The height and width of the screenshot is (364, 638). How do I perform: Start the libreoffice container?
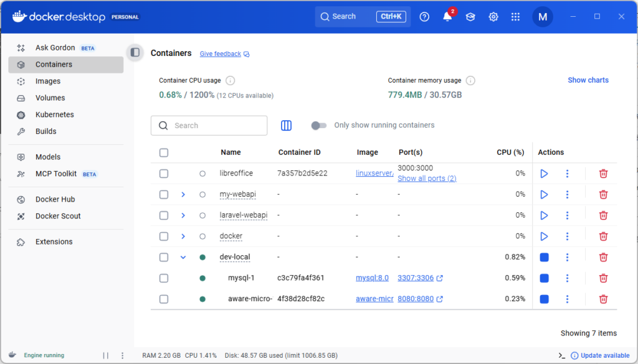544,174
